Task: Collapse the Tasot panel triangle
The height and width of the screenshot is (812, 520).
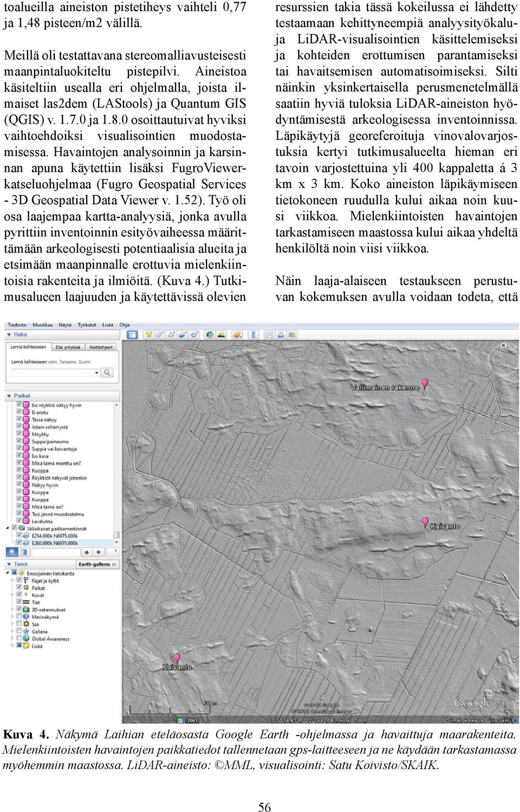Action: (9, 564)
